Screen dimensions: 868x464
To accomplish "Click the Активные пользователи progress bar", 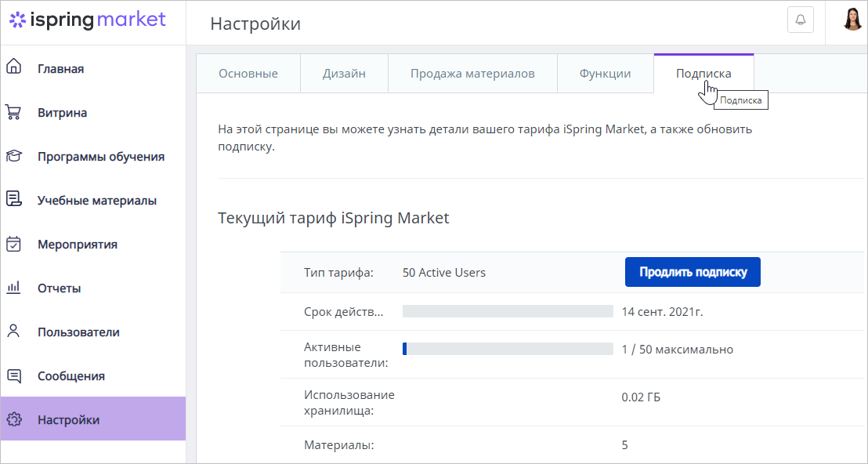I will 508,349.
